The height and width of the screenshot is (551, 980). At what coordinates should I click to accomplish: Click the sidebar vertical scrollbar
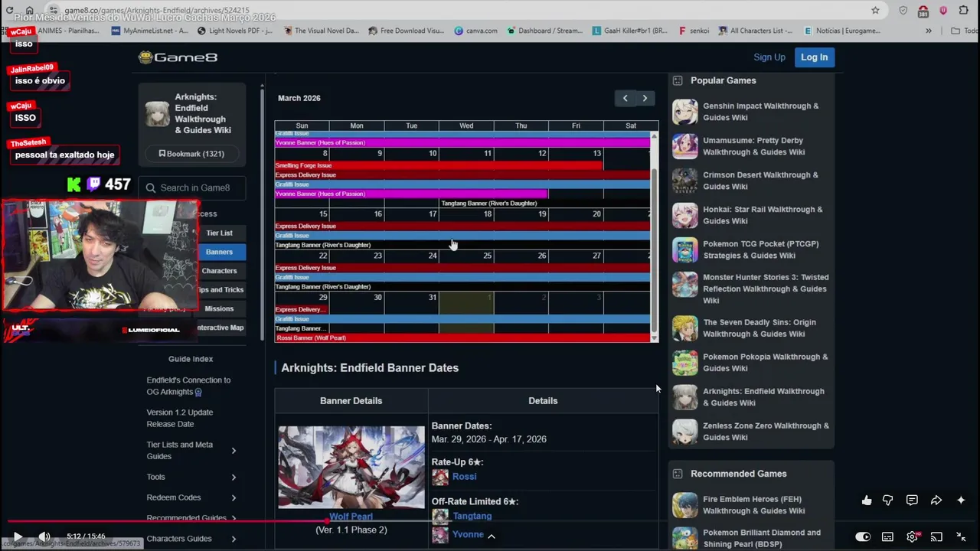[x=263, y=213]
